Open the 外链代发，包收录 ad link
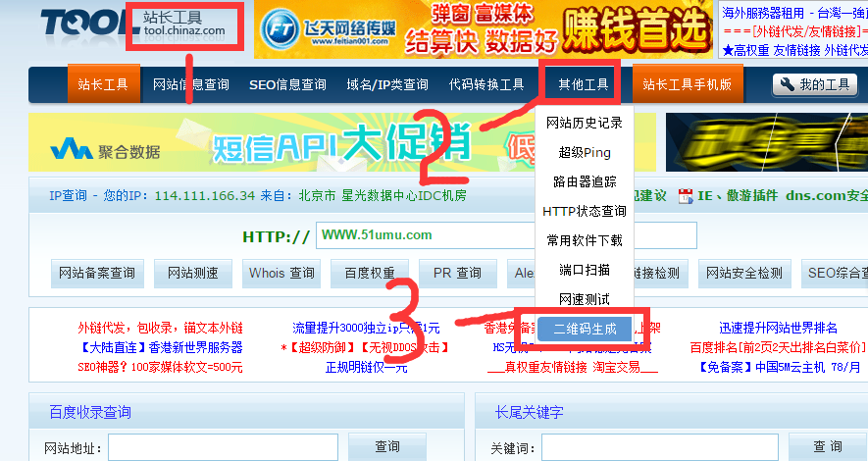The image size is (868, 461). (x=160, y=329)
